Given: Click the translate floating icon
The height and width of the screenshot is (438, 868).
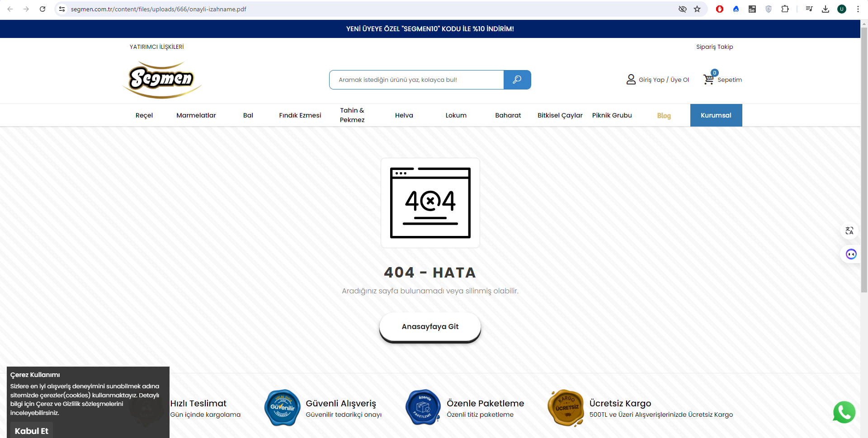Looking at the screenshot, I should coord(849,231).
